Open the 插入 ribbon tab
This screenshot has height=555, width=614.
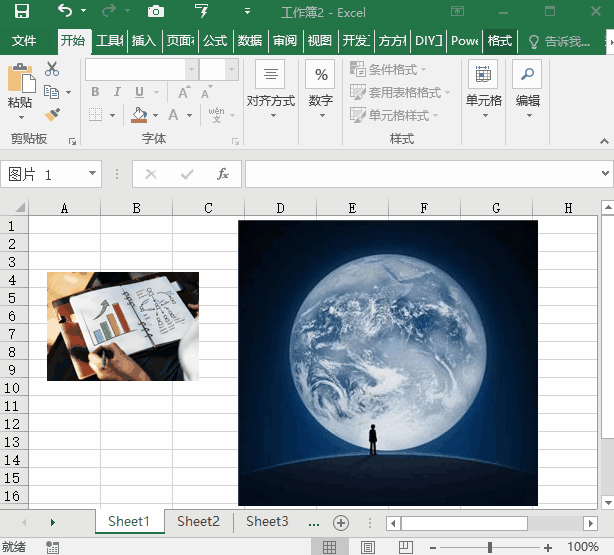pyautogui.click(x=144, y=41)
